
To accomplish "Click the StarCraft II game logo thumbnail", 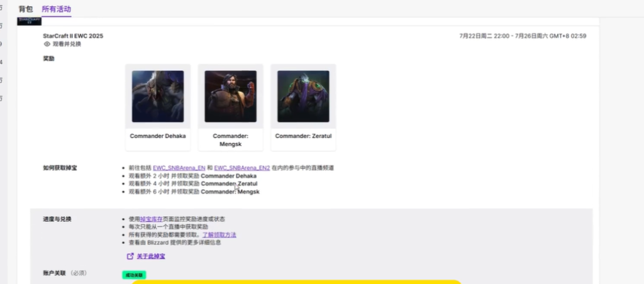I will click(29, 21).
